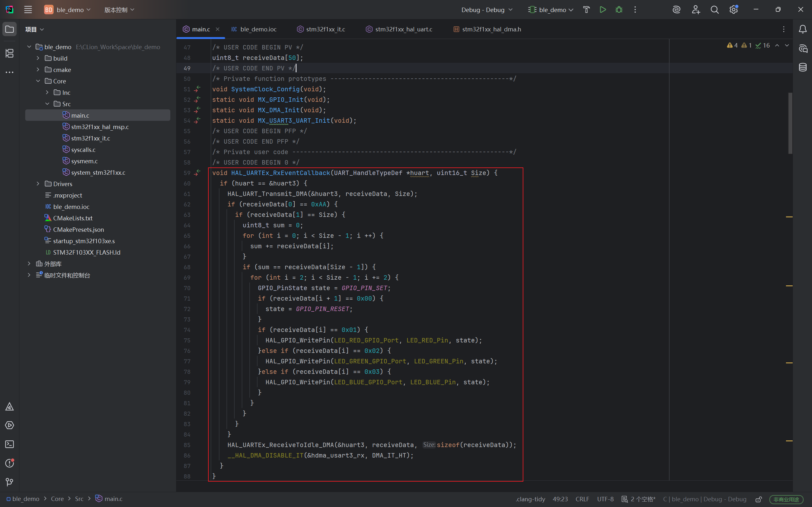The image size is (812, 507).
Task: Click the Build hammer icon
Action: (586, 10)
